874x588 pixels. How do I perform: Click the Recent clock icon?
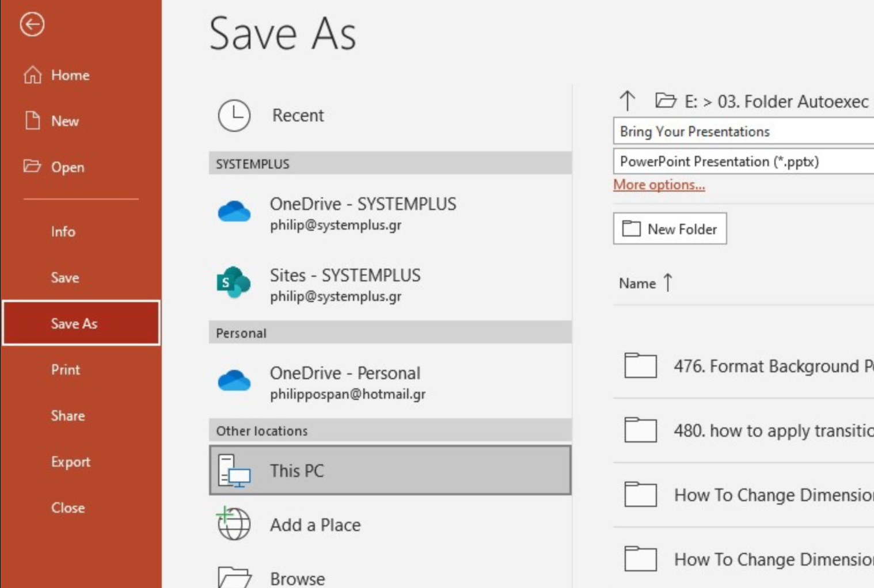pyautogui.click(x=234, y=115)
